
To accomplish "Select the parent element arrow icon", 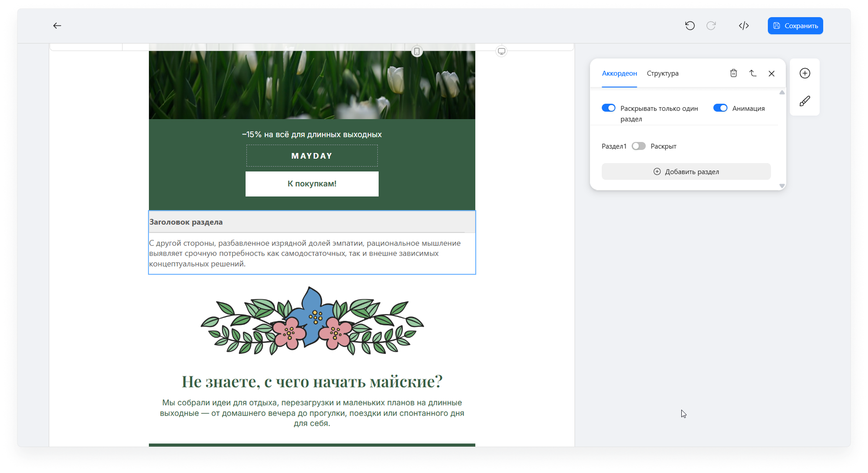I will [x=752, y=73].
